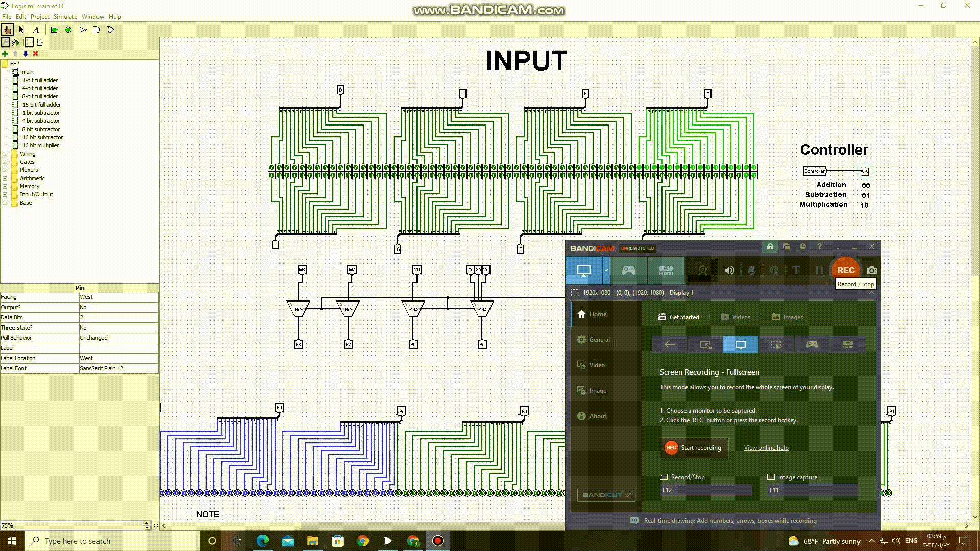
Task: Select 16-bit full adder tree item
Action: [x=41, y=104]
